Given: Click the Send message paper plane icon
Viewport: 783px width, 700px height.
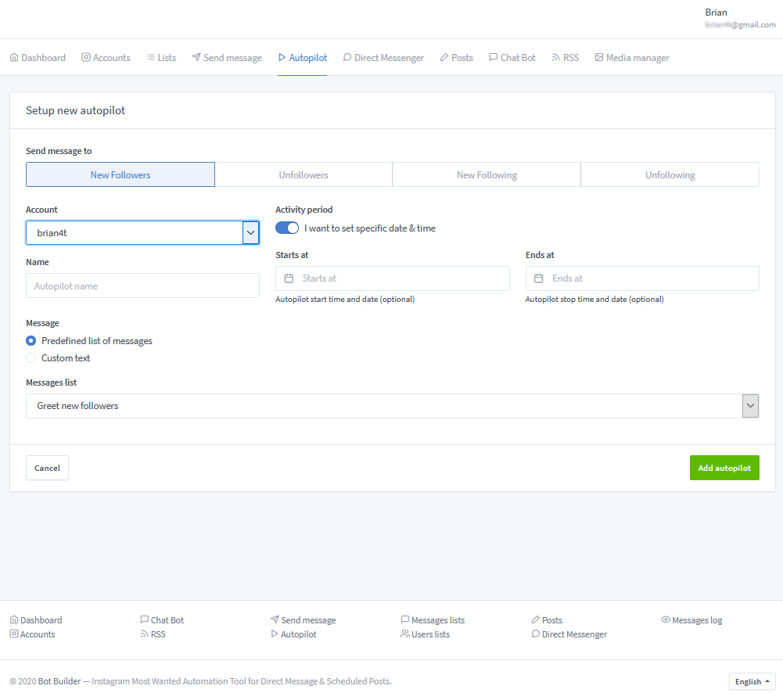Looking at the screenshot, I should [196, 58].
